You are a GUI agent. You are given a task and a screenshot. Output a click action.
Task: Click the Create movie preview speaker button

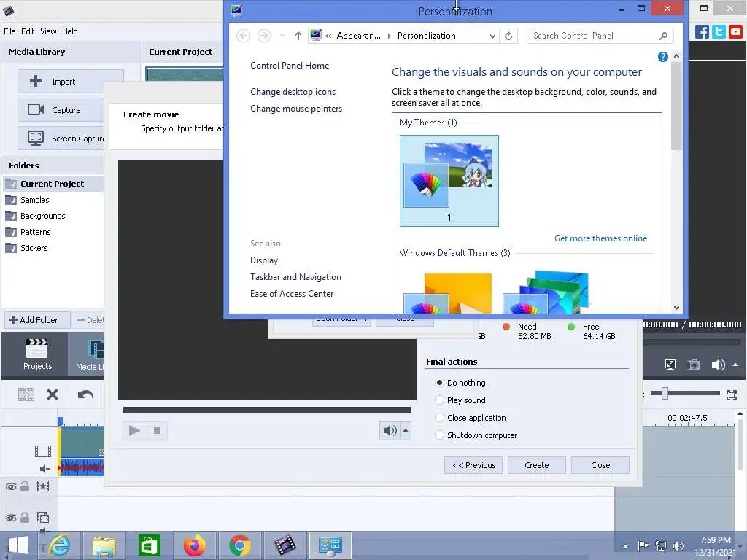(390, 430)
